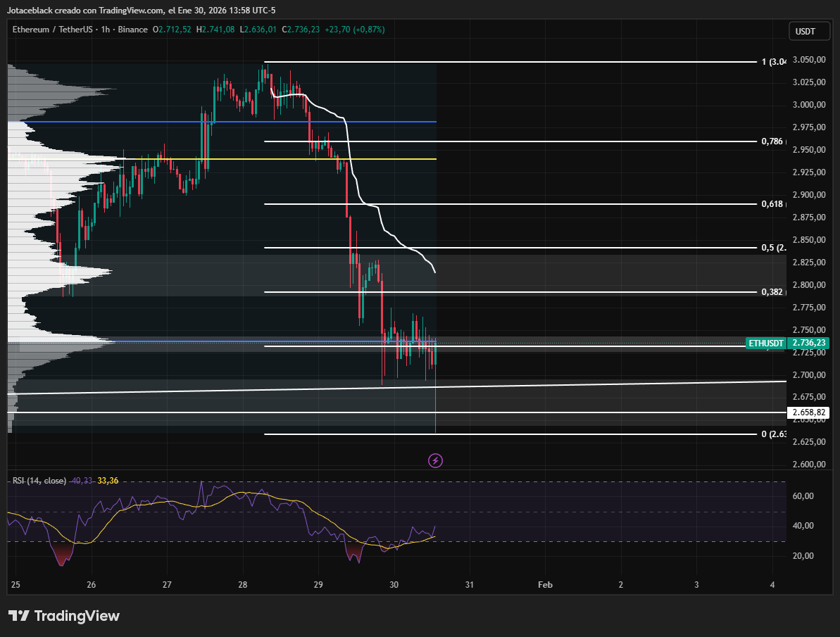Click the green ETHUSDT price tag

pos(765,343)
